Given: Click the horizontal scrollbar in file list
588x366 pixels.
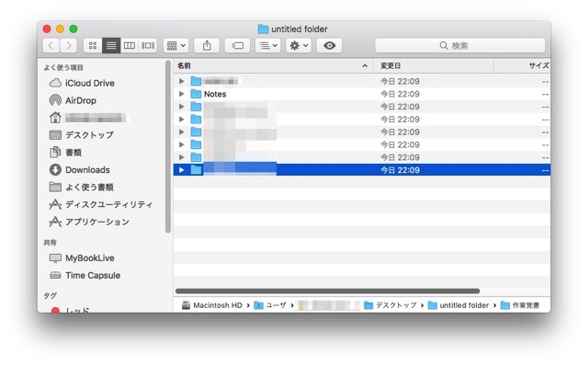Looking at the screenshot, I should [327, 291].
